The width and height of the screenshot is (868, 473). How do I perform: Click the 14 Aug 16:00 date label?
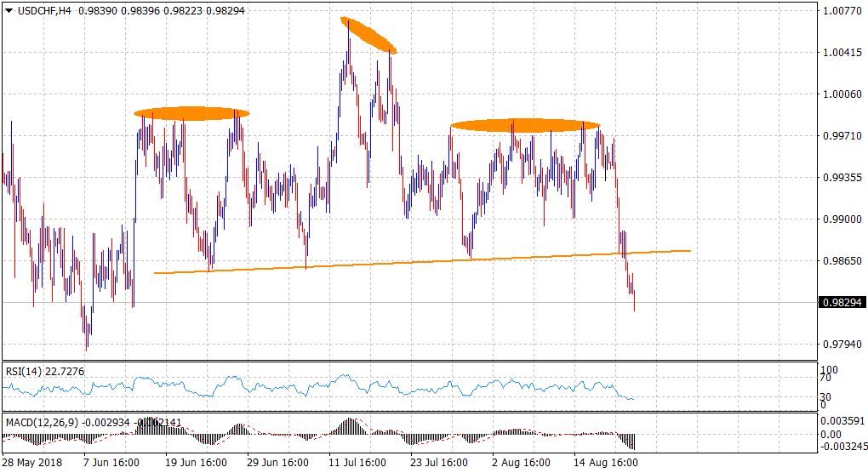604,464
